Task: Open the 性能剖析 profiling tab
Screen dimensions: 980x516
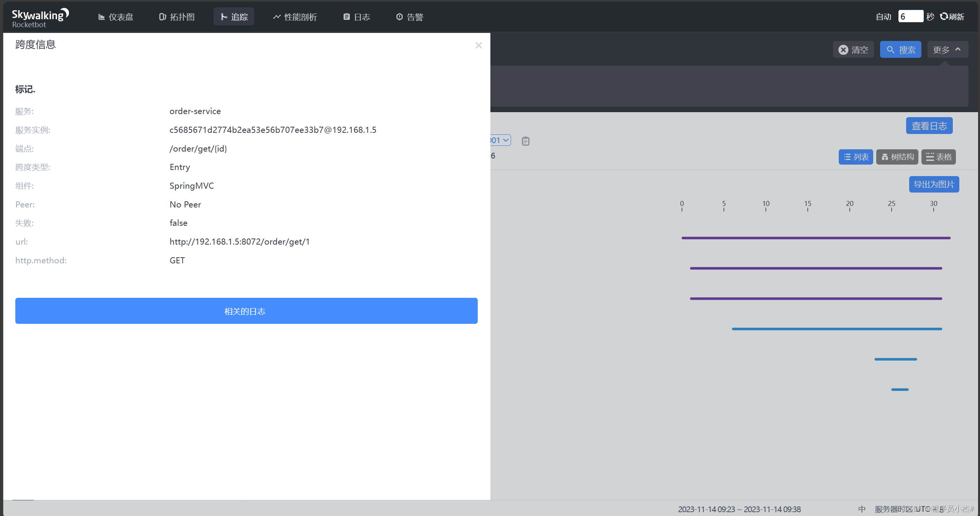Action: pos(295,17)
